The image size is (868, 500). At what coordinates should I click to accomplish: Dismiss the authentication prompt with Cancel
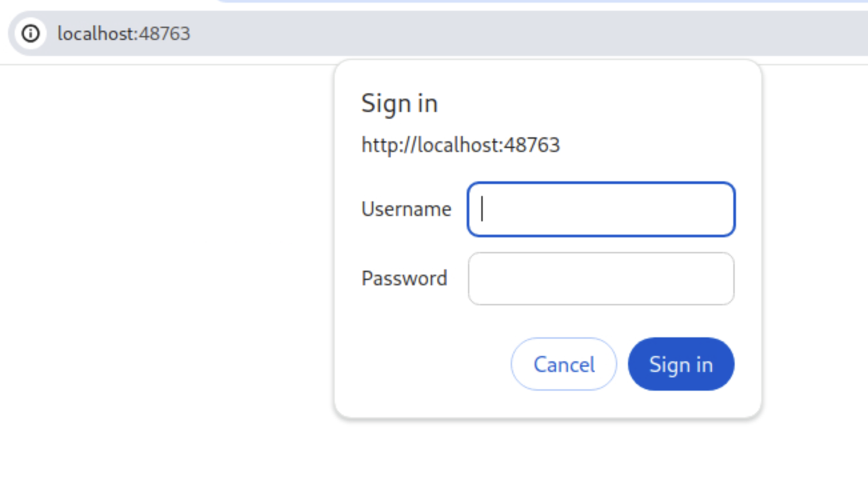pos(563,364)
